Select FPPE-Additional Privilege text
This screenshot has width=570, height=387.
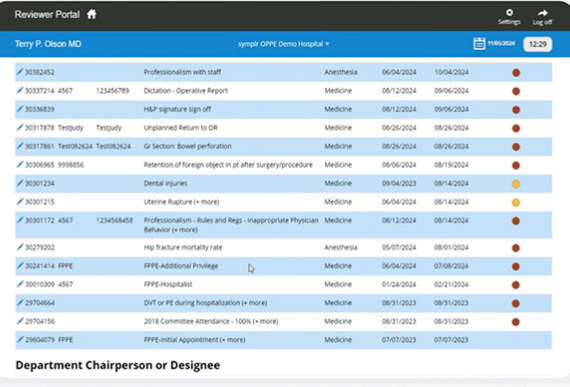pos(181,266)
